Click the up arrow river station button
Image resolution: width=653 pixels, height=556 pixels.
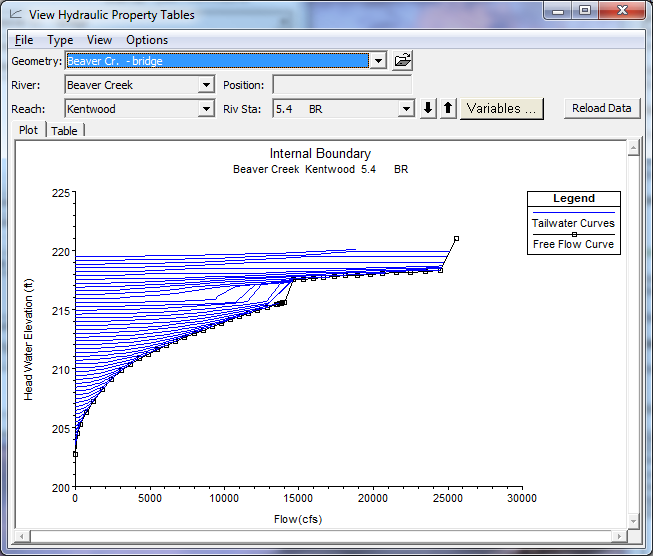click(448, 109)
